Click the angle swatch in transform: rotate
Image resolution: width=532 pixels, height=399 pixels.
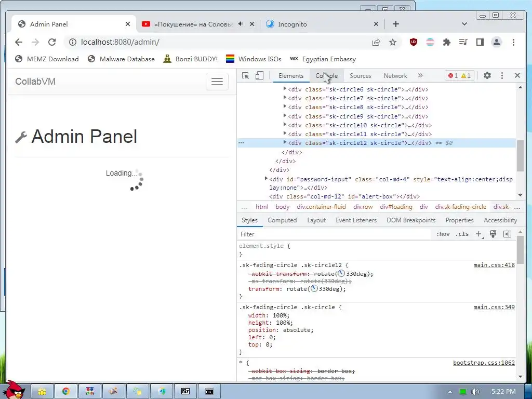click(x=314, y=289)
